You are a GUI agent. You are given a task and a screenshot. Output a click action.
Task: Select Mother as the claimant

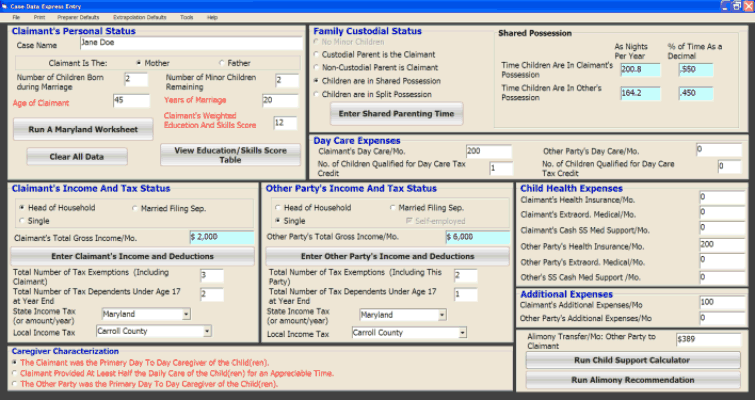tap(139, 62)
